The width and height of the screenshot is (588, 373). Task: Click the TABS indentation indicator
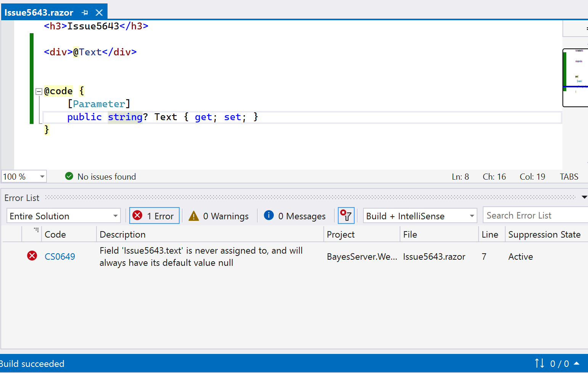tap(569, 177)
